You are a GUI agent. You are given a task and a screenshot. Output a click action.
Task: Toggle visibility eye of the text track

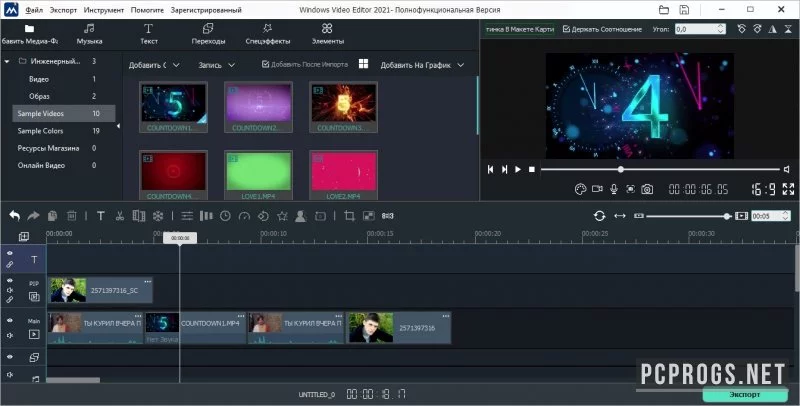[x=10, y=253]
